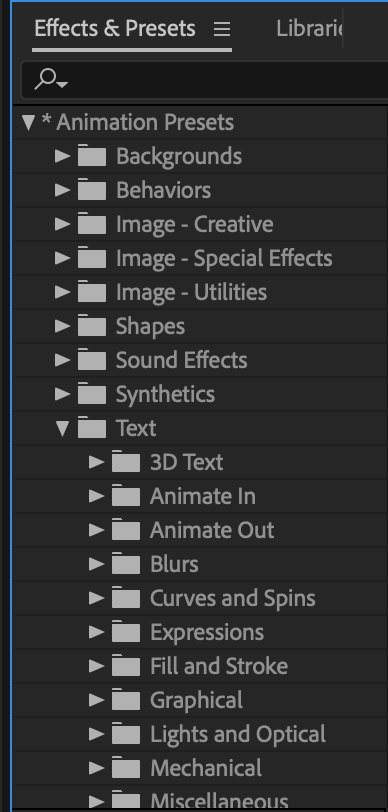Switch to the Effects & Presets tab

pos(115,28)
